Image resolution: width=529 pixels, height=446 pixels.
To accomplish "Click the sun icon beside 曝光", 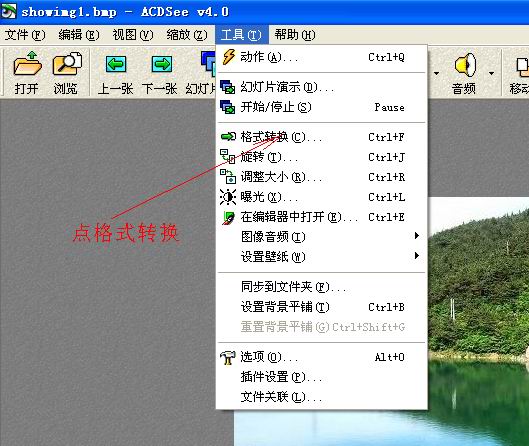I will pos(228,197).
